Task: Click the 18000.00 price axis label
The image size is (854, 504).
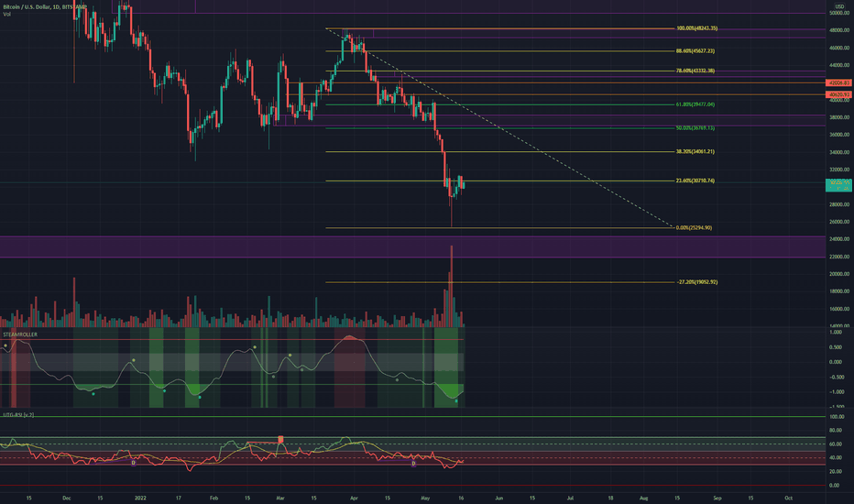Action: tap(839, 291)
